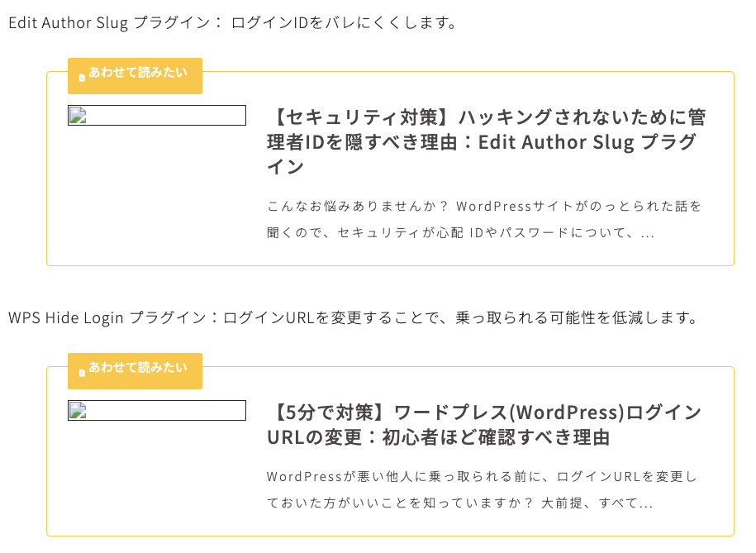Click excerpt starting こんなお悩みありませんか？
This screenshot has width=756, height=553.
tap(484, 219)
